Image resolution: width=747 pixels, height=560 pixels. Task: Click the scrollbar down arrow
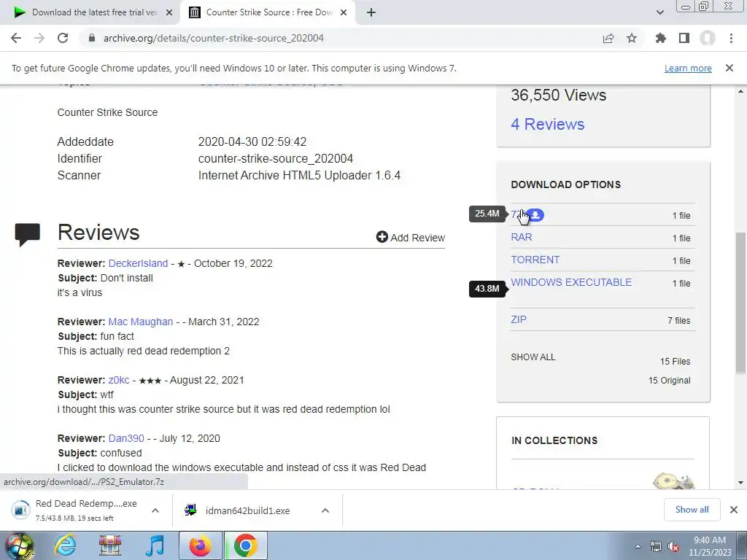[741, 483]
